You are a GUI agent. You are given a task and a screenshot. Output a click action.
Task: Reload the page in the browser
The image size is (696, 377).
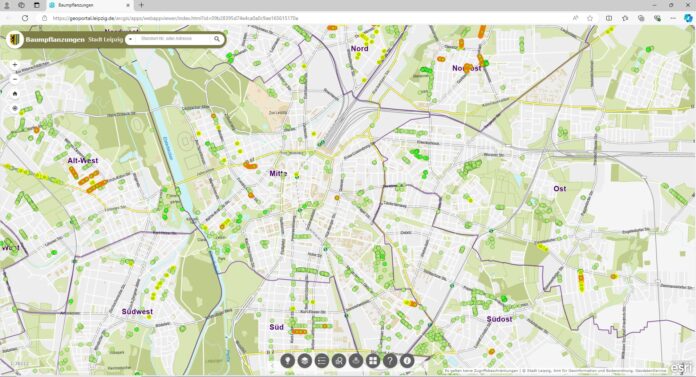(x=25, y=18)
